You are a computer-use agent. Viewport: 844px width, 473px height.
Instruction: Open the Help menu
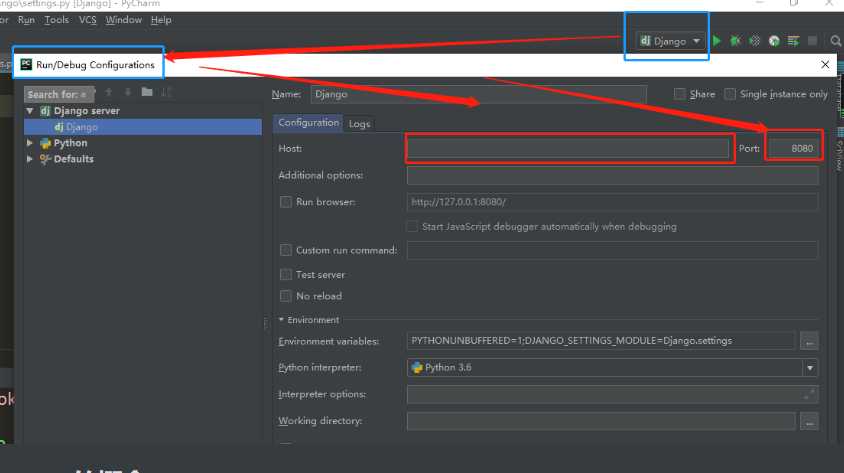point(161,20)
